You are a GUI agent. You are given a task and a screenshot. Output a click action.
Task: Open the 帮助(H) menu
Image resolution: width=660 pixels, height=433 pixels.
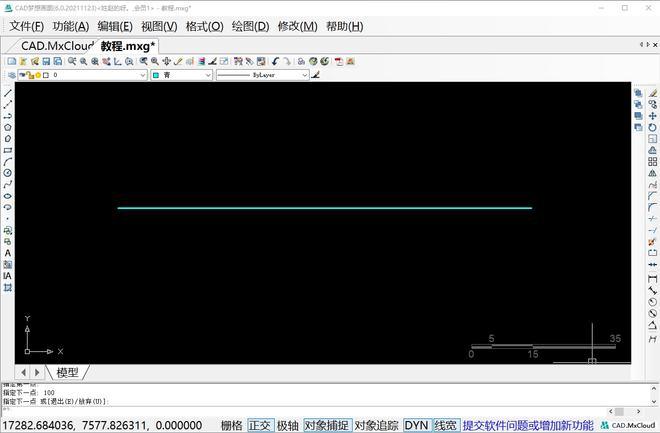(x=345, y=27)
